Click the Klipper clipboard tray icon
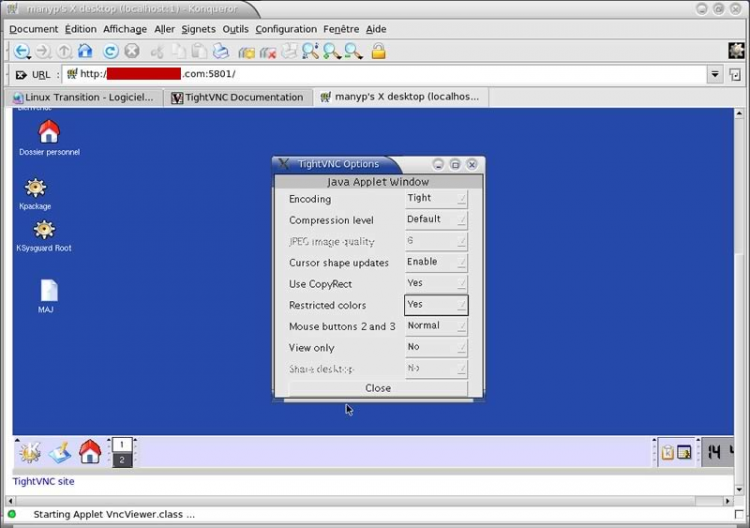The width and height of the screenshot is (750, 528). click(x=667, y=452)
